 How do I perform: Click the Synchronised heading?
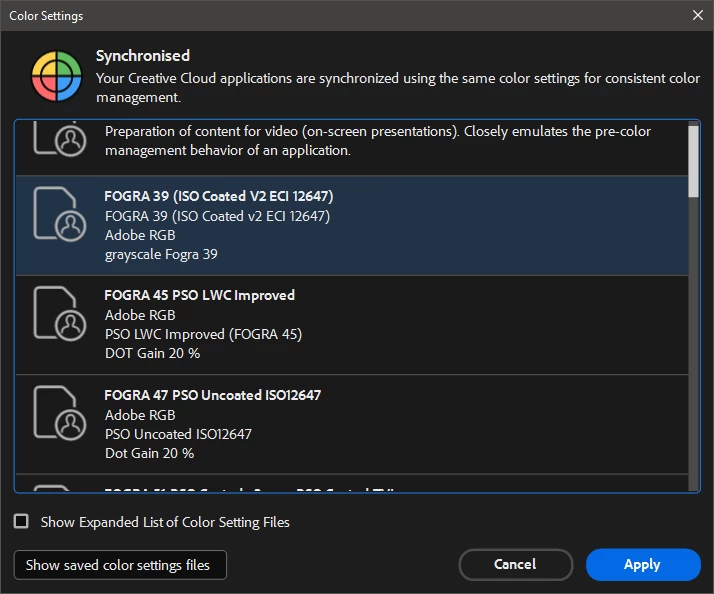click(143, 56)
